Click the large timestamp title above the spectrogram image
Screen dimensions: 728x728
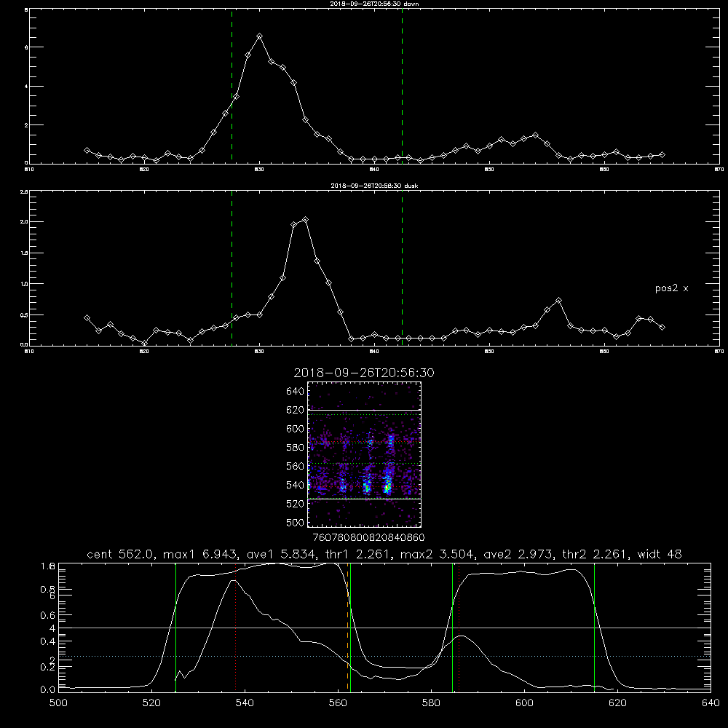[x=364, y=373]
